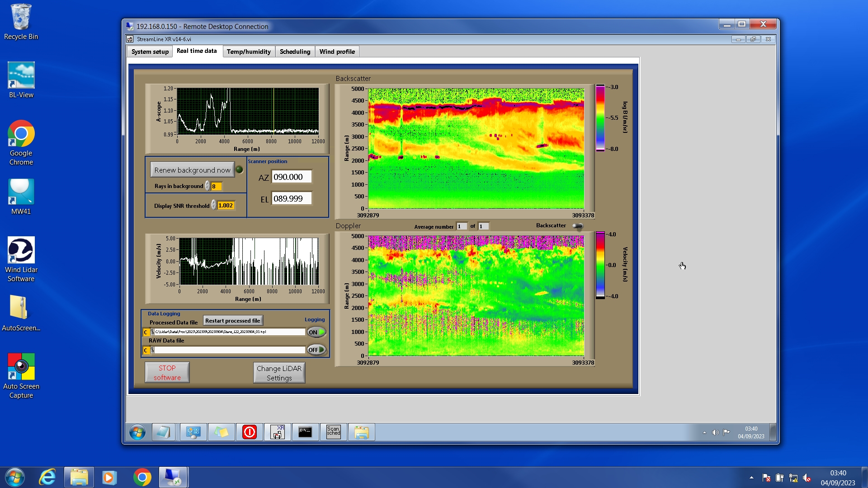Click Rays in background stepper arrows
Screen dimensions: 868x488
click(208, 186)
